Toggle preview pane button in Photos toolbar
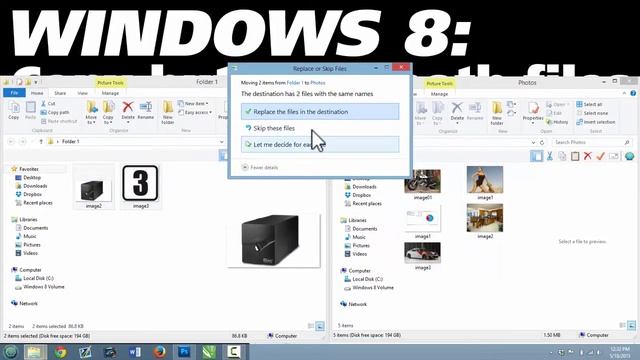This screenshot has height=360, width=640. pos(536,156)
